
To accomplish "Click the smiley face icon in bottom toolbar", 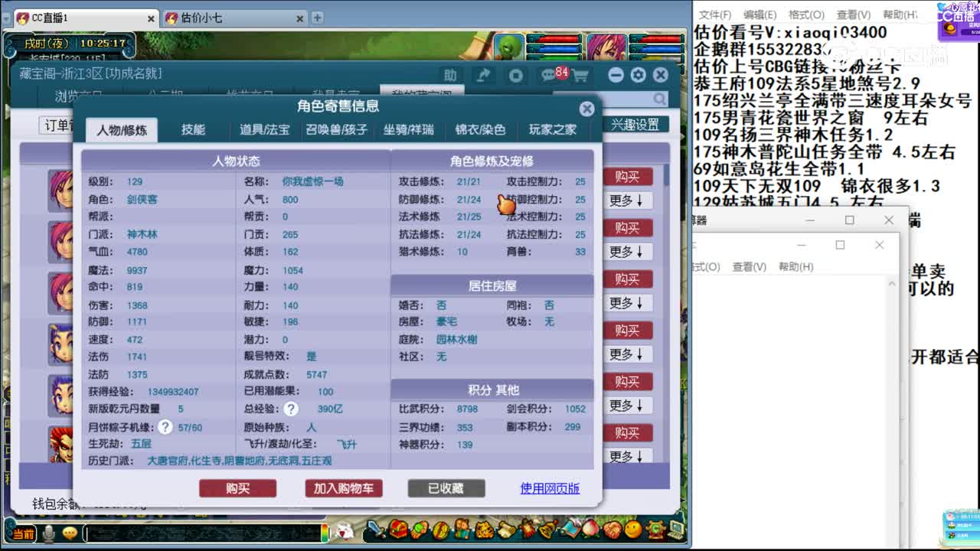I will pyautogui.click(x=633, y=529).
